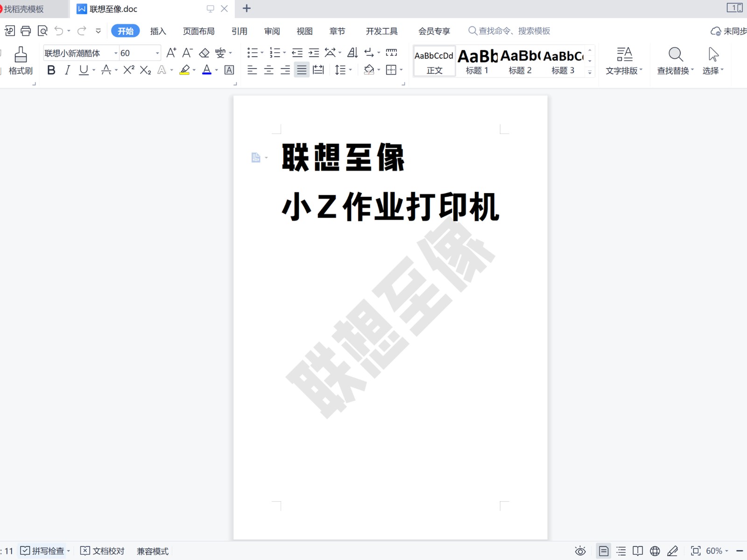Image resolution: width=747 pixels, height=560 pixels.
Task: Click the sort icon in ribbon
Action: tap(352, 53)
